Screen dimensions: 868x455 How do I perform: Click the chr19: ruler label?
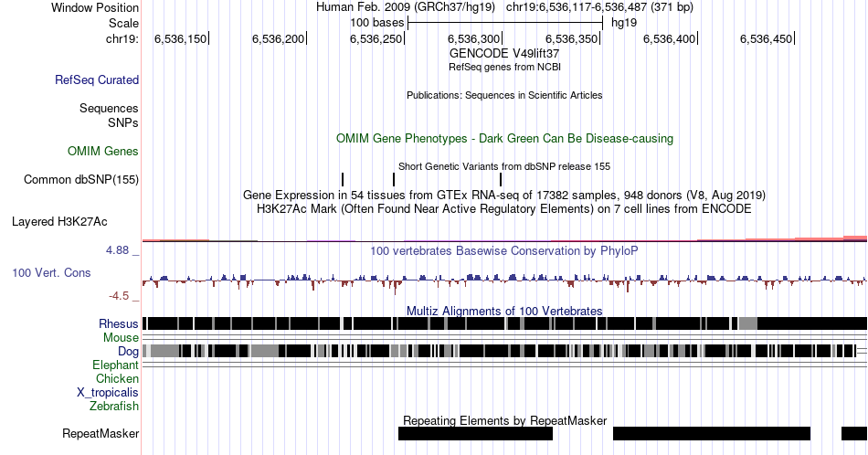coord(122,38)
